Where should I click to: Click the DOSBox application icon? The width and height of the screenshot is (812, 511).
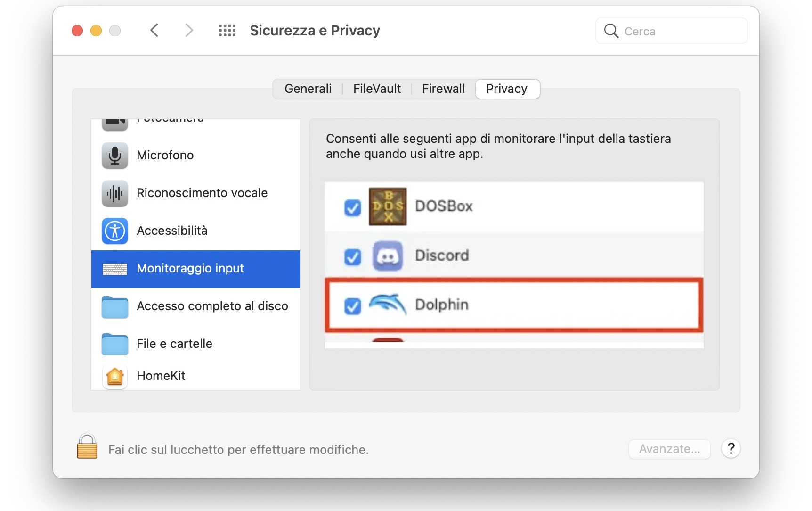387,206
